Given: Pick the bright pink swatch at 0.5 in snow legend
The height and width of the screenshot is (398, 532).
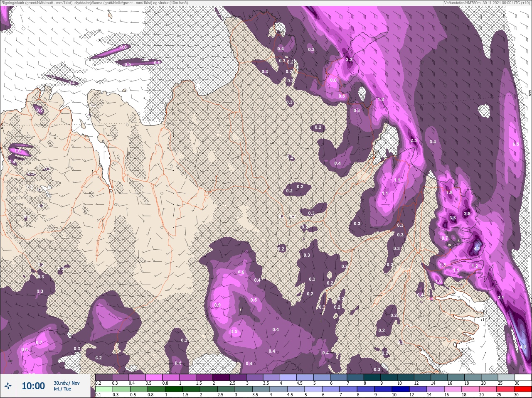Looking at the screenshot, I should point(154,378).
